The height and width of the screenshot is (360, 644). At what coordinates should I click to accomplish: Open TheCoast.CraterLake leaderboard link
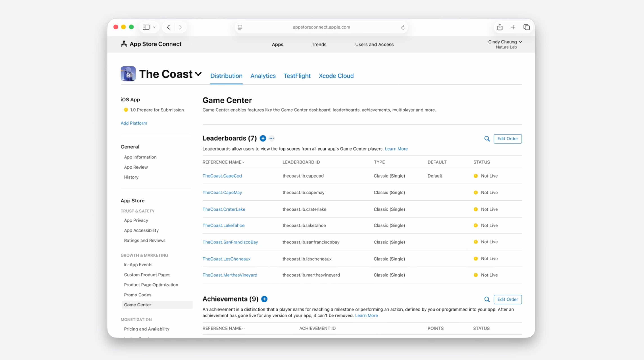pos(224,209)
